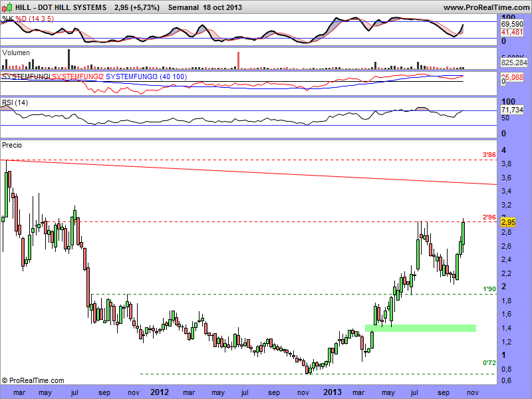This screenshot has height=399, width=532.
Task: Click the 2012 year marker on time axis
Action: [x=160, y=392]
